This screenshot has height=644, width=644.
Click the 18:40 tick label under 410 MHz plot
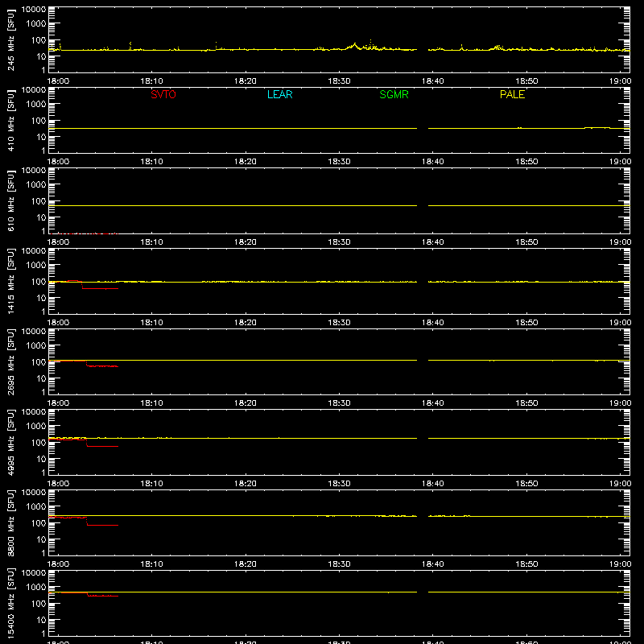point(432,162)
